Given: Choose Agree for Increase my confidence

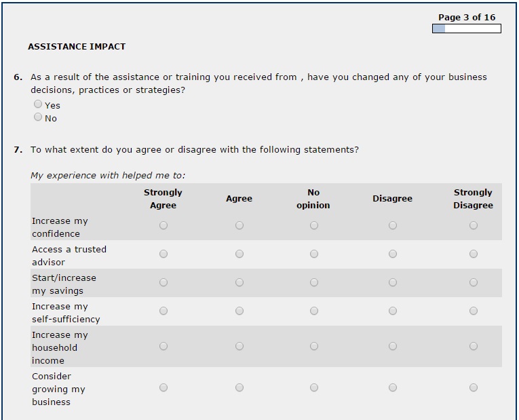Looking at the screenshot, I should point(239,226).
